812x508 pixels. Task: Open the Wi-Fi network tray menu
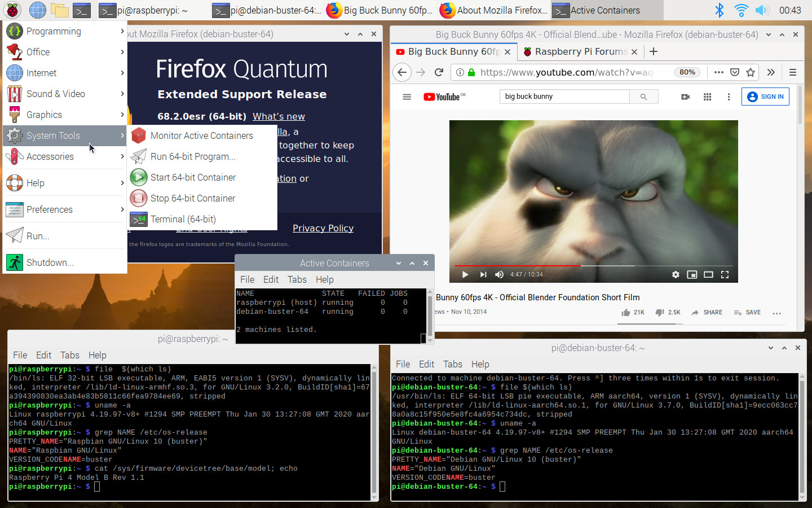click(x=741, y=10)
